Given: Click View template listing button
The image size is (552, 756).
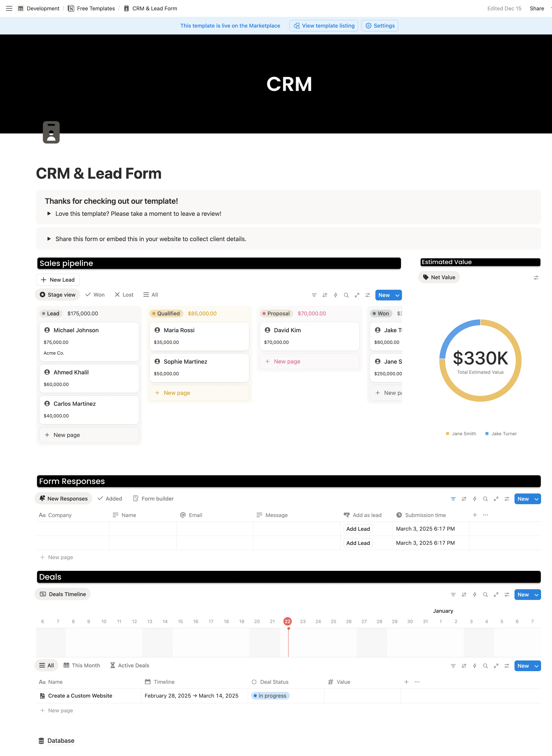Looking at the screenshot, I should pyautogui.click(x=323, y=26).
